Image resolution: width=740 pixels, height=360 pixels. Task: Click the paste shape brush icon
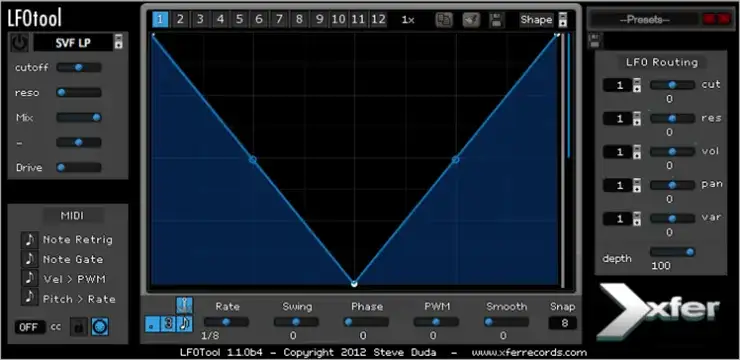click(471, 20)
